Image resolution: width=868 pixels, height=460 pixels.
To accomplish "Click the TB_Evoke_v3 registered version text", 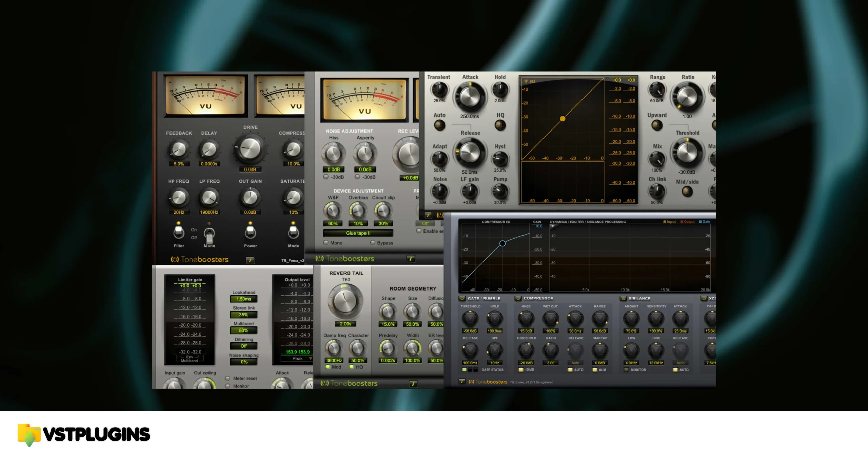I will [531, 382].
